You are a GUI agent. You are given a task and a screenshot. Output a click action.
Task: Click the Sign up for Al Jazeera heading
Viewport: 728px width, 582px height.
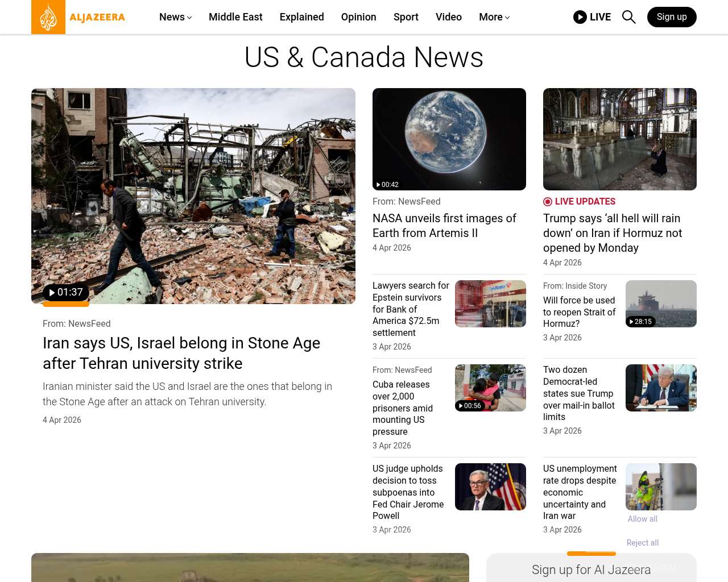click(591, 570)
